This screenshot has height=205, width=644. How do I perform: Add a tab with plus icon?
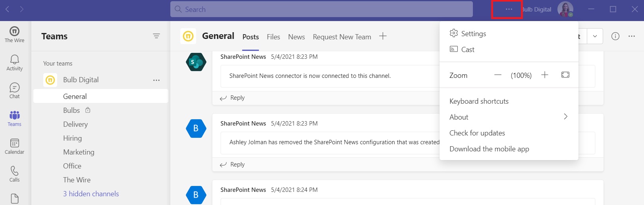tap(383, 36)
